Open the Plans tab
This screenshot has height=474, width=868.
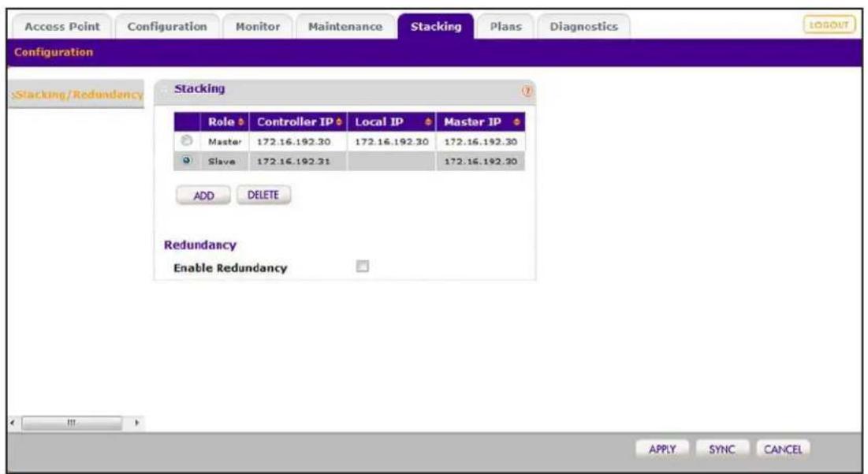point(505,27)
